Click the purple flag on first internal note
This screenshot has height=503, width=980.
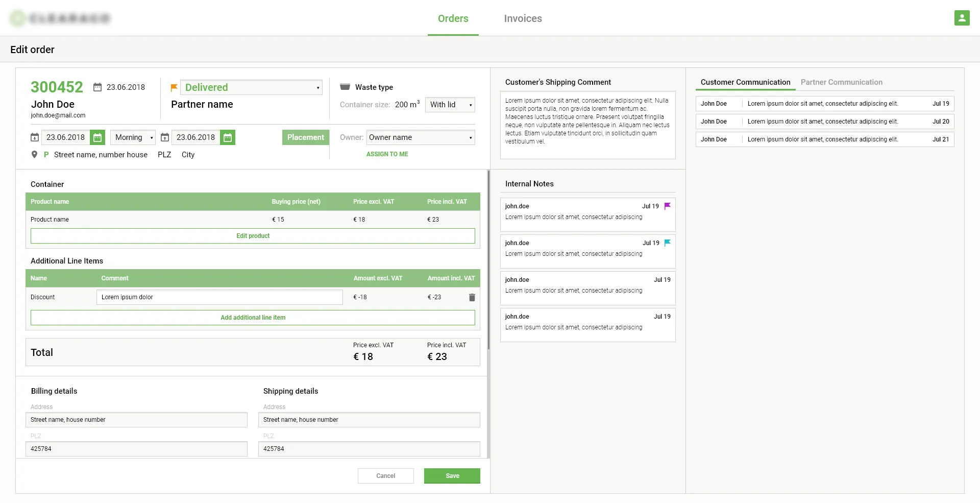(667, 206)
